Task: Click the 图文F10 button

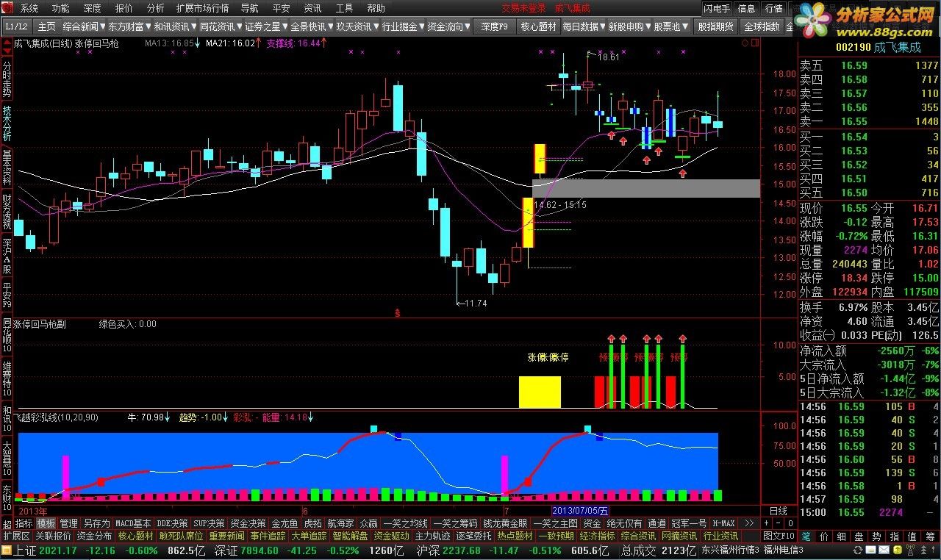Action: [x=779, y=536]
